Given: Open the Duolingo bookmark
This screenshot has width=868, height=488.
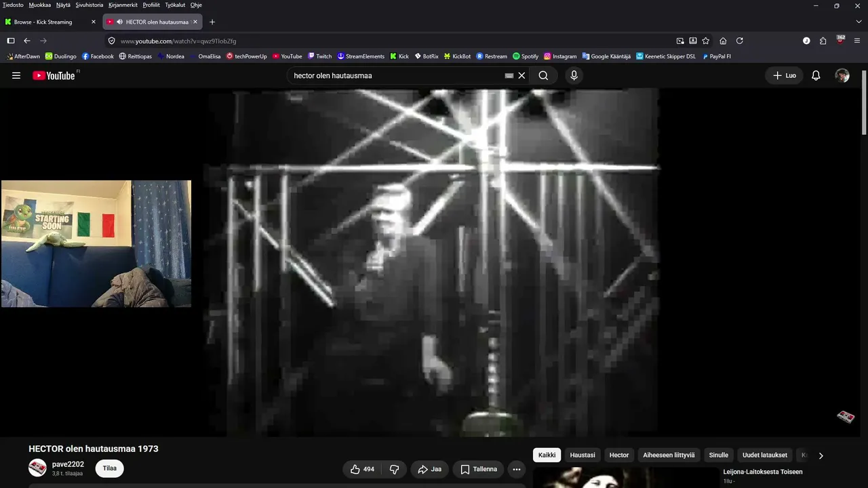Looking at the screenshot, I should point(61,56).
